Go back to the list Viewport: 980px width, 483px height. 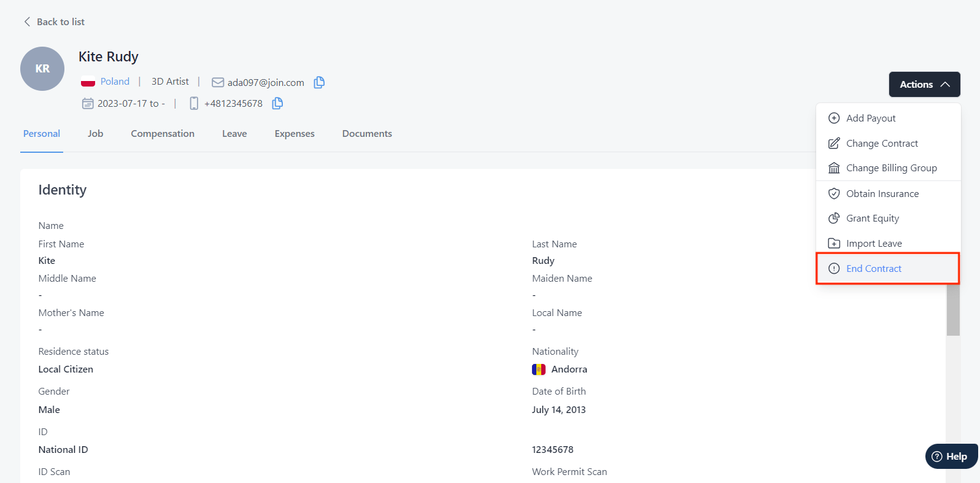coord(54,21)
